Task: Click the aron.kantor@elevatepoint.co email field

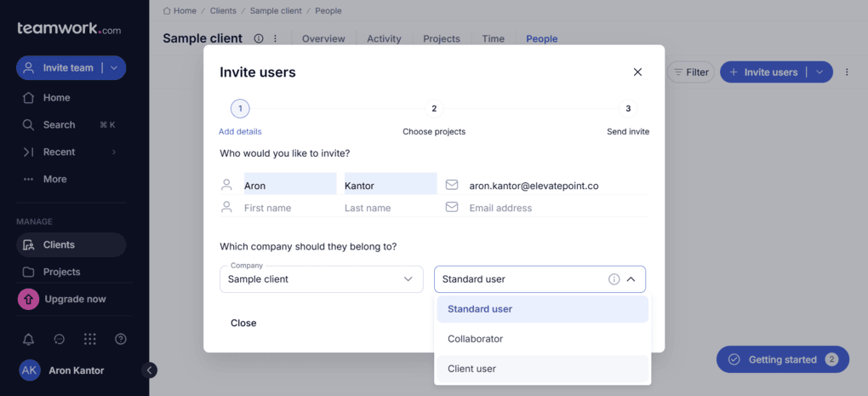Action: click(x=558, y=186)
